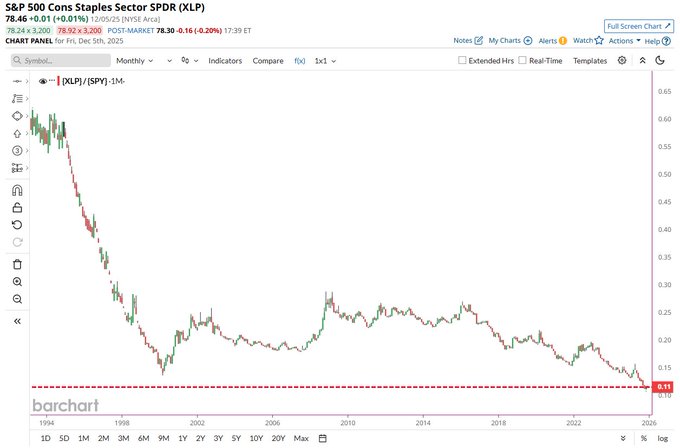This screenshot has height=448, width=680.
Task: Open the Compare menu
Action: tap(268, 61)
